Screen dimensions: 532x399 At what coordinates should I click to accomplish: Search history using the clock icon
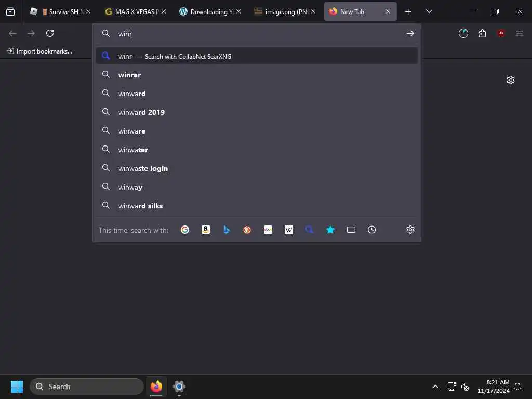click(x=372, y=230)
